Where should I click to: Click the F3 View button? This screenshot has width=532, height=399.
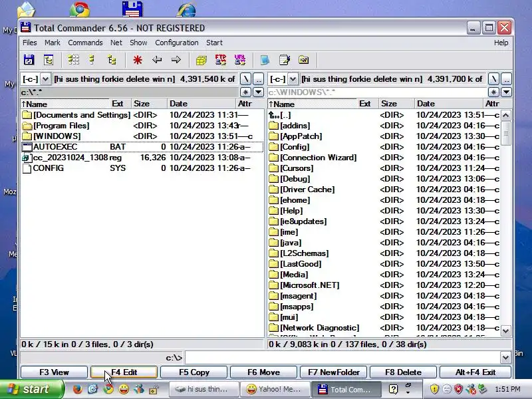coord(54,372)
